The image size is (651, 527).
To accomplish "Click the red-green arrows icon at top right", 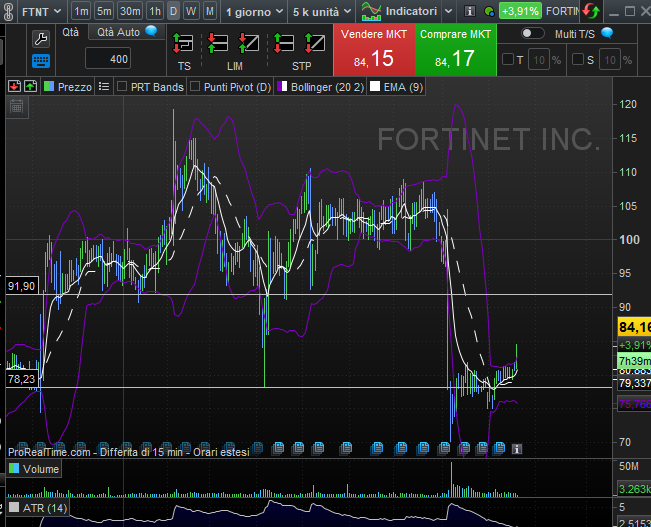I will click(591, 11).
